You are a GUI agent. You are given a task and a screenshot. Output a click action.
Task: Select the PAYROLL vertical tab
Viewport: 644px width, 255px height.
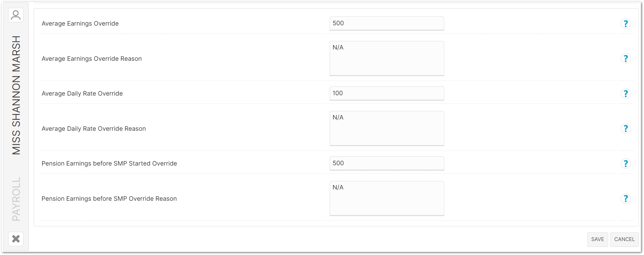[16, 199]
